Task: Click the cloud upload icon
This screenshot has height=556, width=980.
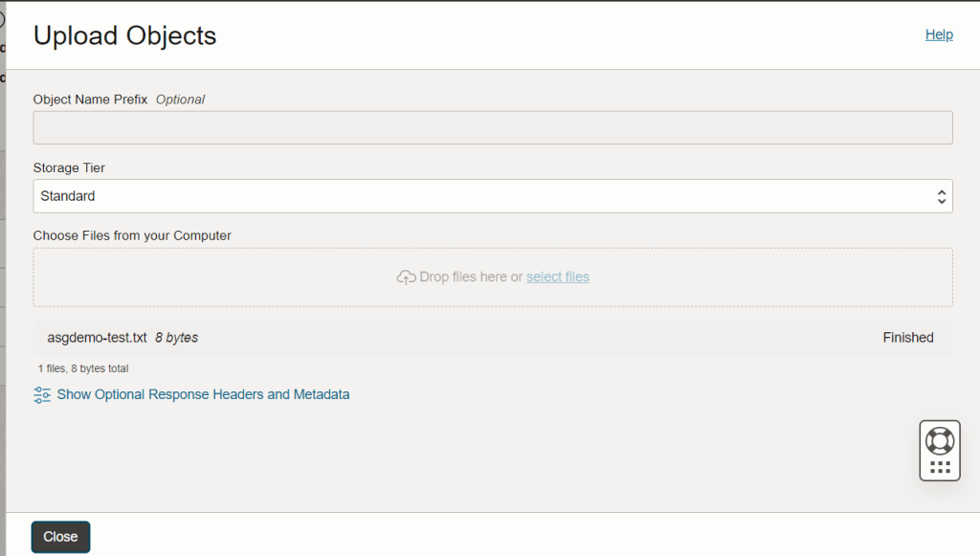Action: click(406, 278)
